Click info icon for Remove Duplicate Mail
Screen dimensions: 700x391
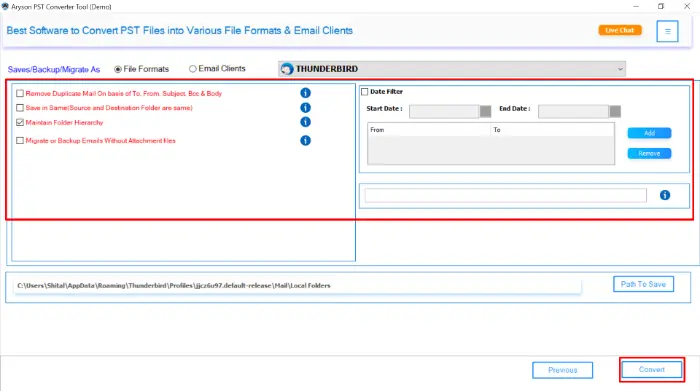coord(305,93)
